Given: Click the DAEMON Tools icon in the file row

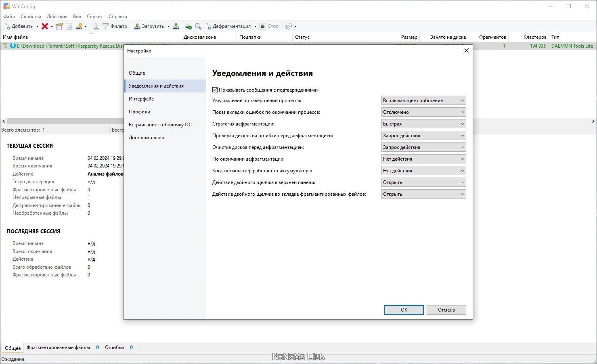Looking at the screenshot, I should click(x=13, y=46).
